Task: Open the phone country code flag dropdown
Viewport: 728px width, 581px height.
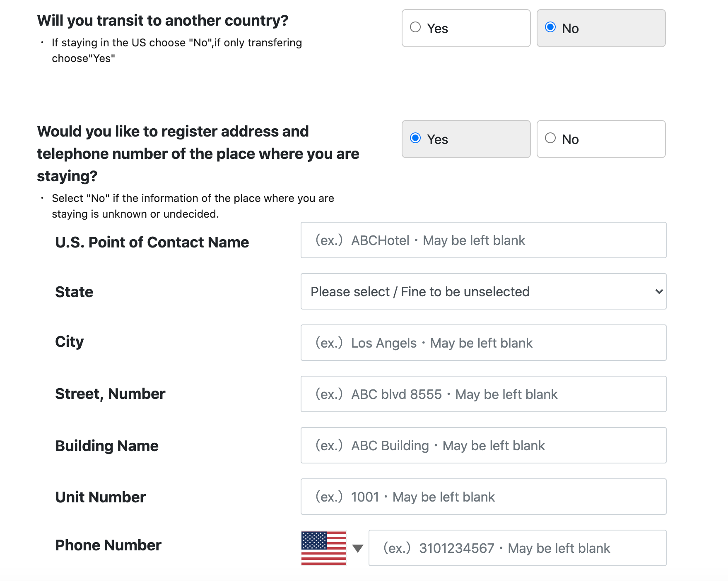Action: click(324, 547)
